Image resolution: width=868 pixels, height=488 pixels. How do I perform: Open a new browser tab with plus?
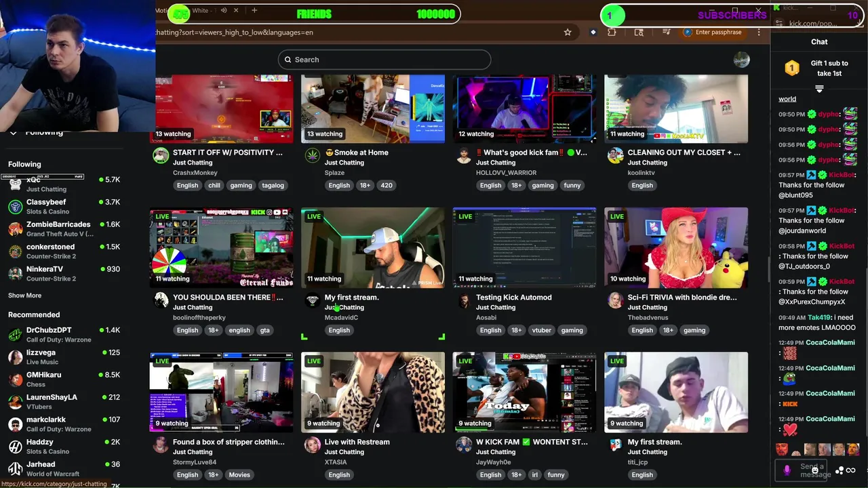tap(254, 10)
